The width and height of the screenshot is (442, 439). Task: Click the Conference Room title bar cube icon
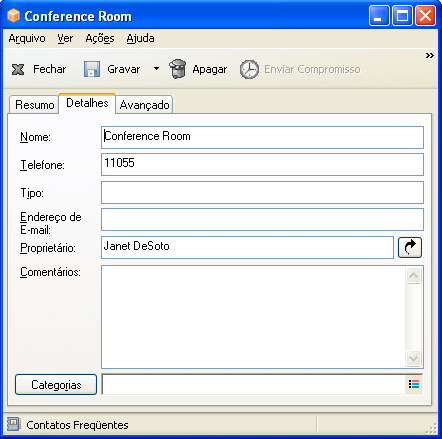coord(14,16)
